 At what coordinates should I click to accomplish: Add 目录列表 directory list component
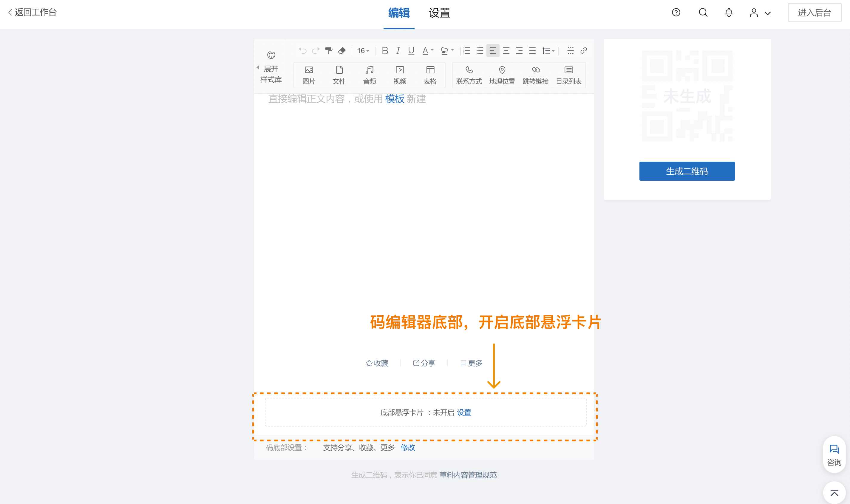(569, 75)
